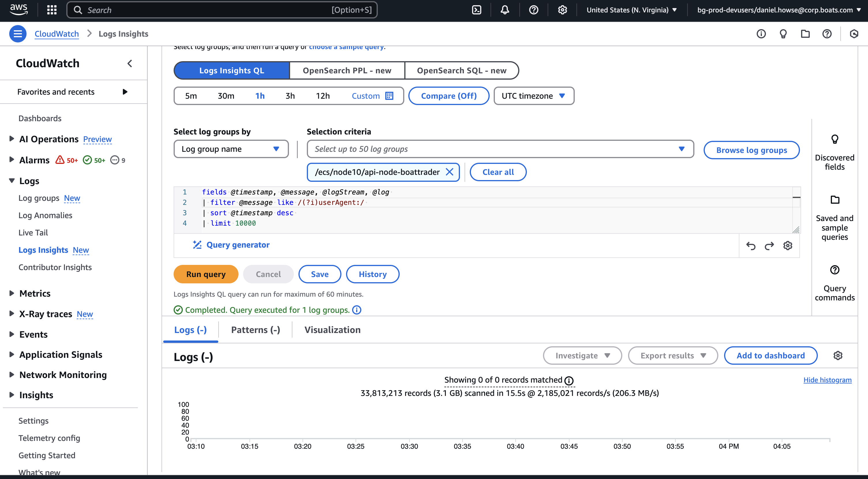Remove the /ecs/node10/api-node-boattrader log group
Viewport: 868px width, 479px height.
449,172
